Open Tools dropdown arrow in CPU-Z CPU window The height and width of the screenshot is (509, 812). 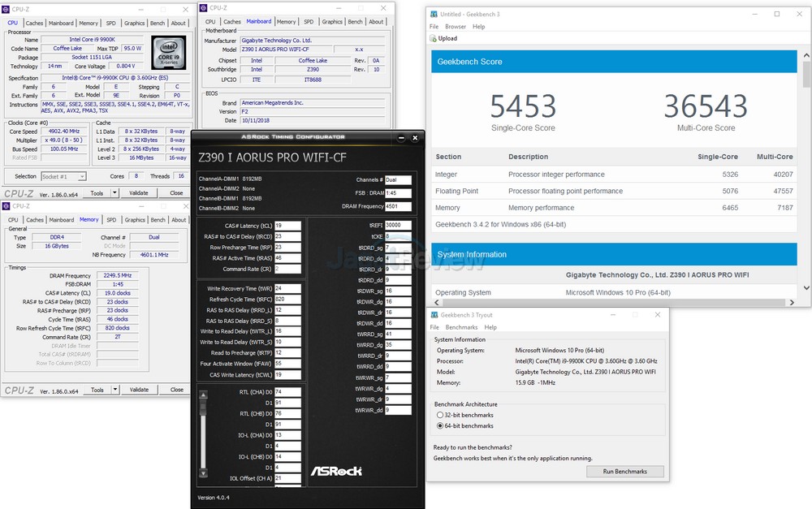click(x=114, y=193)
